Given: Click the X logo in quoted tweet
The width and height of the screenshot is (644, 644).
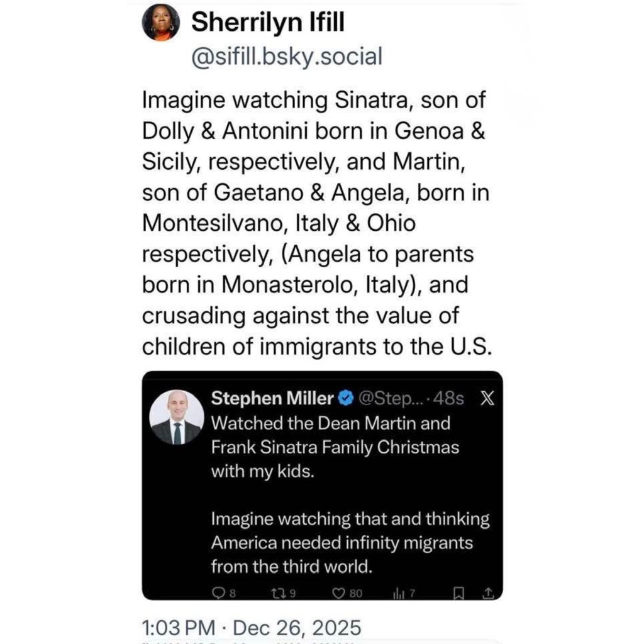Looking at the screenshot, I should pyautogui.click(x=487, y=398).
